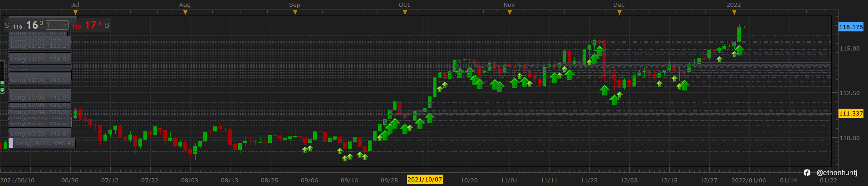Click the B buy button

click(107, 25)
